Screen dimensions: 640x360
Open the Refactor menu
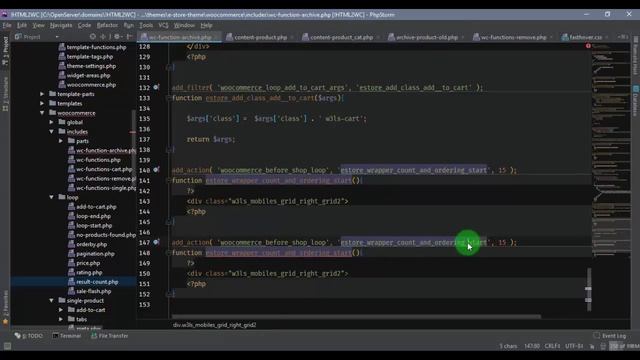(107, 25)
